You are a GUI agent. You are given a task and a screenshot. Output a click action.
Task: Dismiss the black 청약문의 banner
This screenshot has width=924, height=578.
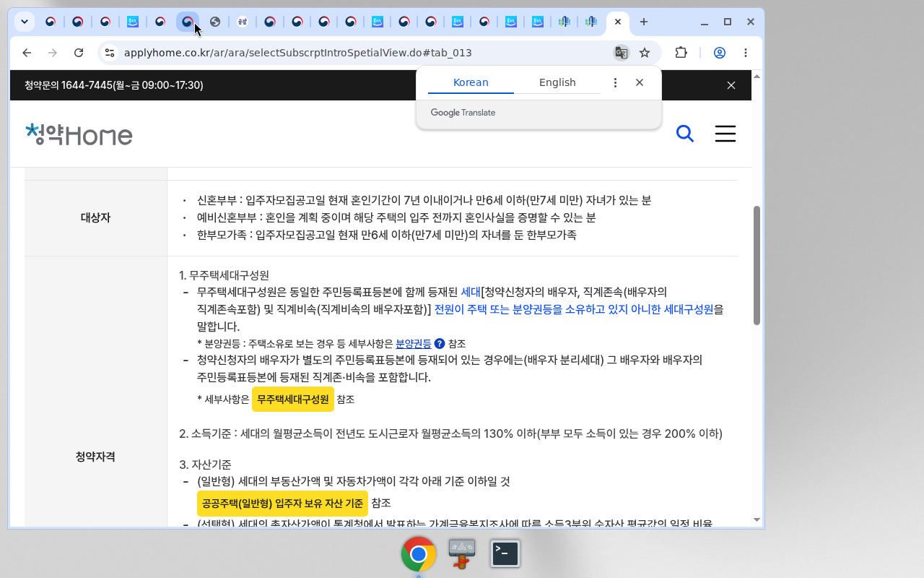(731, 85)
